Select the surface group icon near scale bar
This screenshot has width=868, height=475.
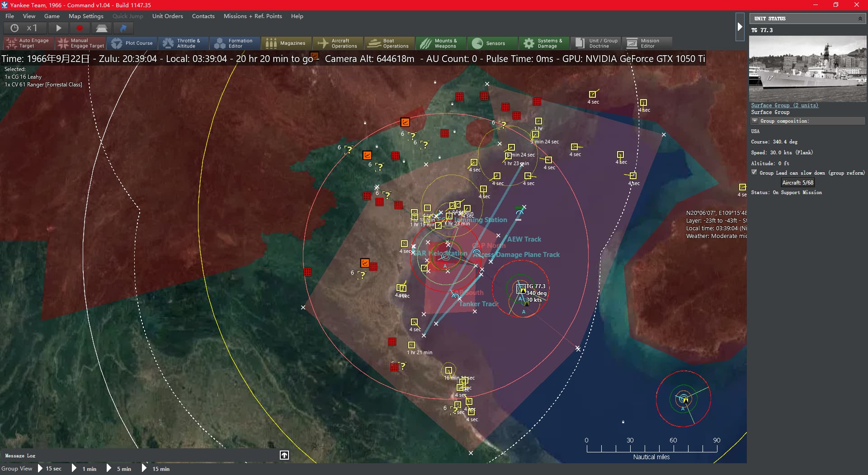tap(684, 399)
